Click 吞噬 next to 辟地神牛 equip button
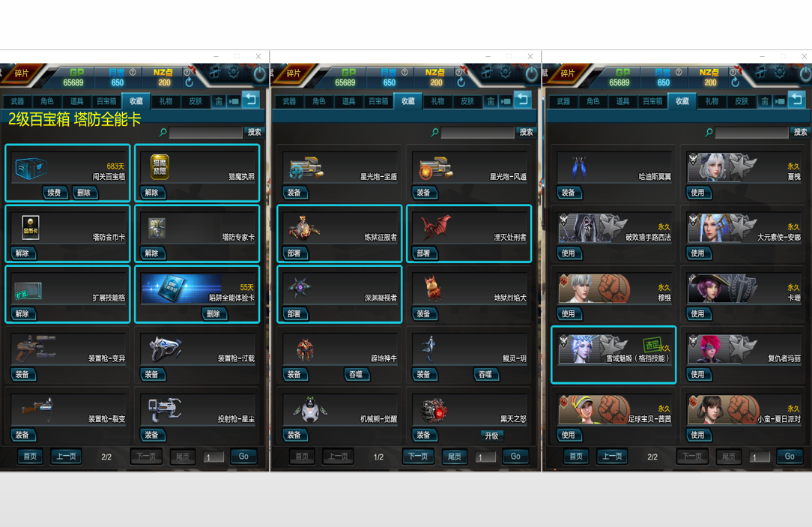Screen dimensions: 812x527 [x=356, y=374]
